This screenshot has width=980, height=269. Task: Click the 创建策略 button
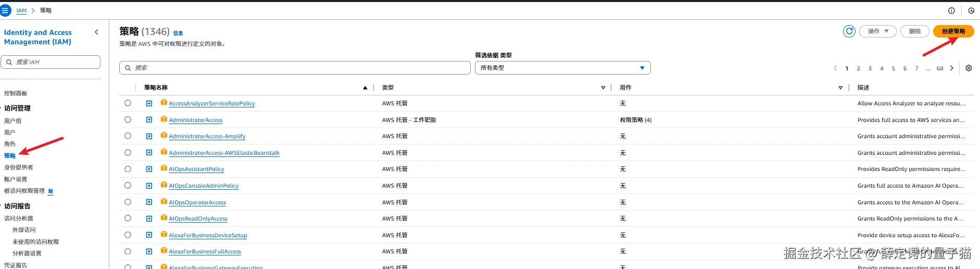pyautogui.click(x=953, y=31)
